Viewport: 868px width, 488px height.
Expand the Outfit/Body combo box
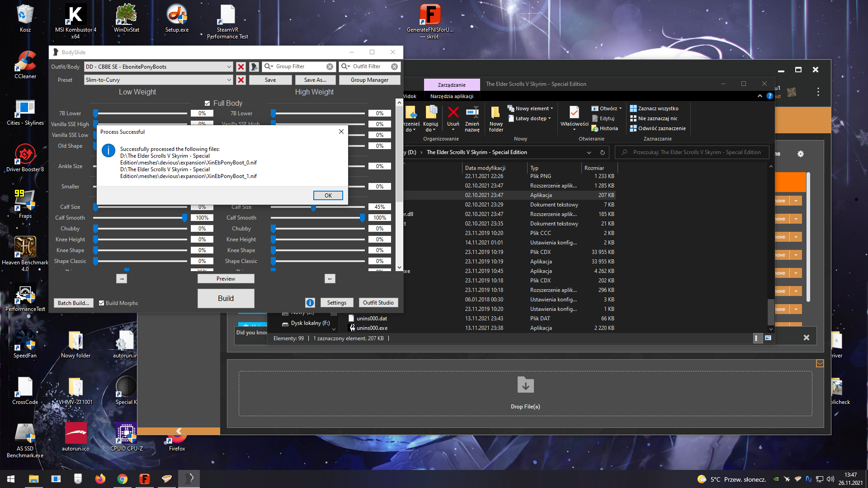[229, 67]
